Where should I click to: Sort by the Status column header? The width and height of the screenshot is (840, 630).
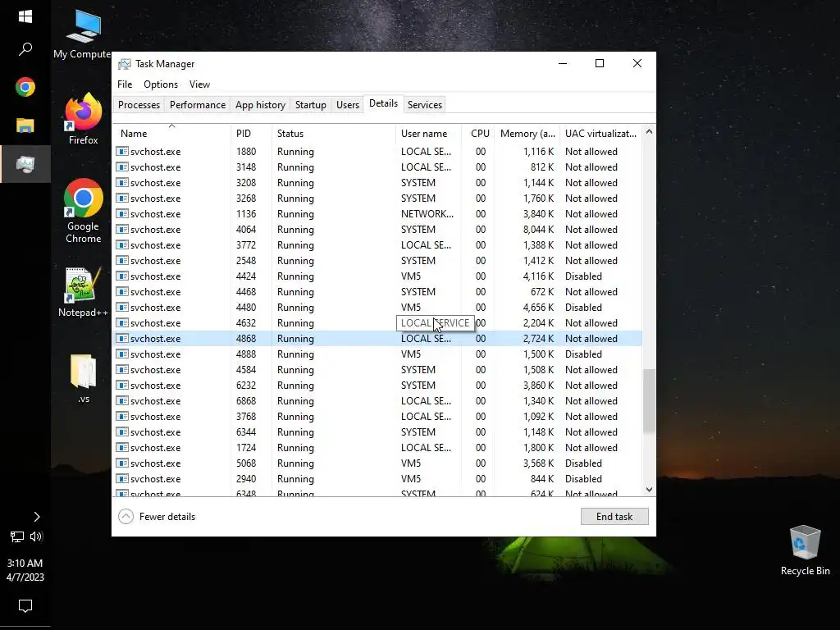(x=334, y=134)
